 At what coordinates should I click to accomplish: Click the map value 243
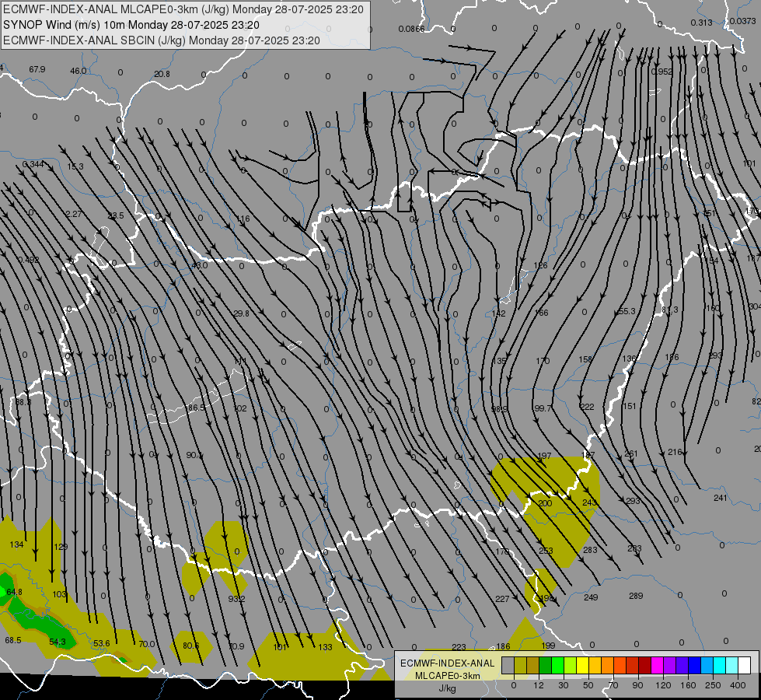pos(589,502)
